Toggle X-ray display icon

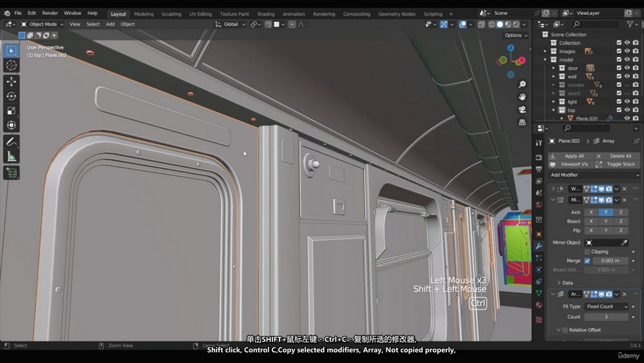tap(481, 25)
